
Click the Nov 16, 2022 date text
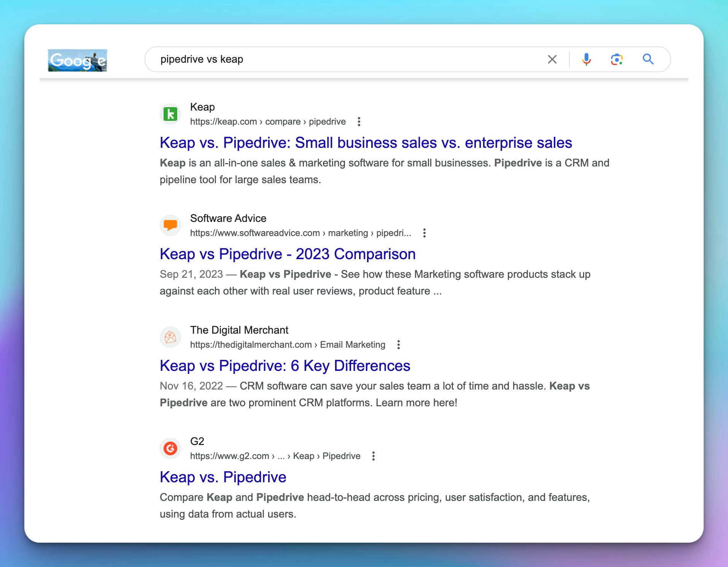pos(191,386)
